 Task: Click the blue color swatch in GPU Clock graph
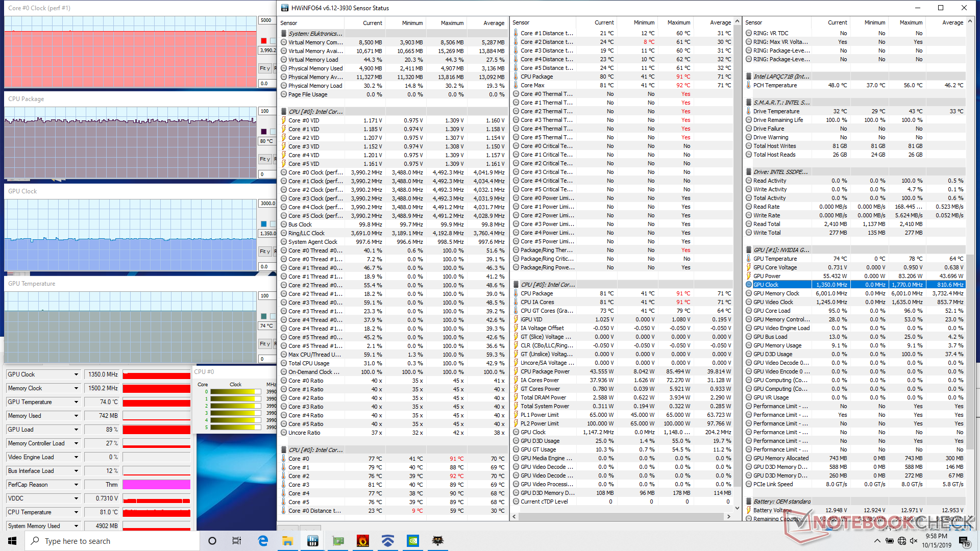(263, 224)
